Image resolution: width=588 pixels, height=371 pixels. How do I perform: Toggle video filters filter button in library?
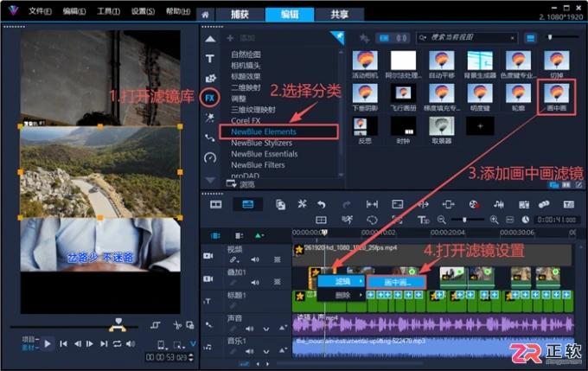point(385,38)
